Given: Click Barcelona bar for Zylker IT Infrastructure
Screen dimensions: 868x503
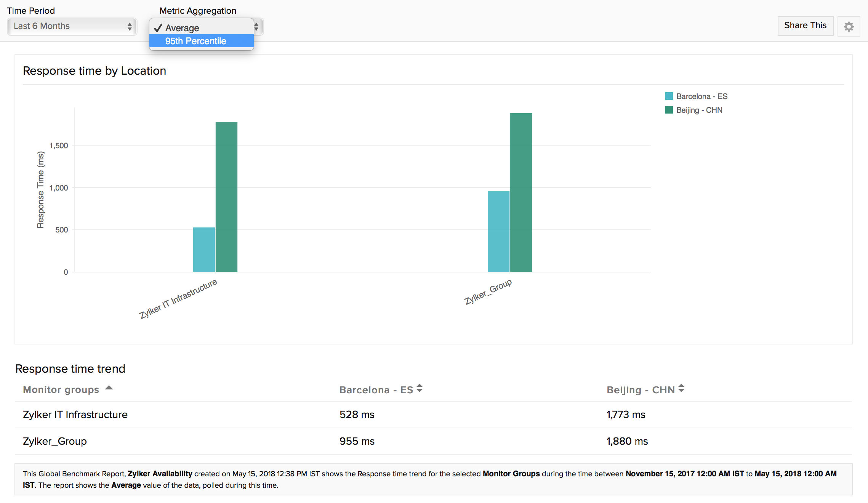Looking at the screenshot, I should [204, 250].
